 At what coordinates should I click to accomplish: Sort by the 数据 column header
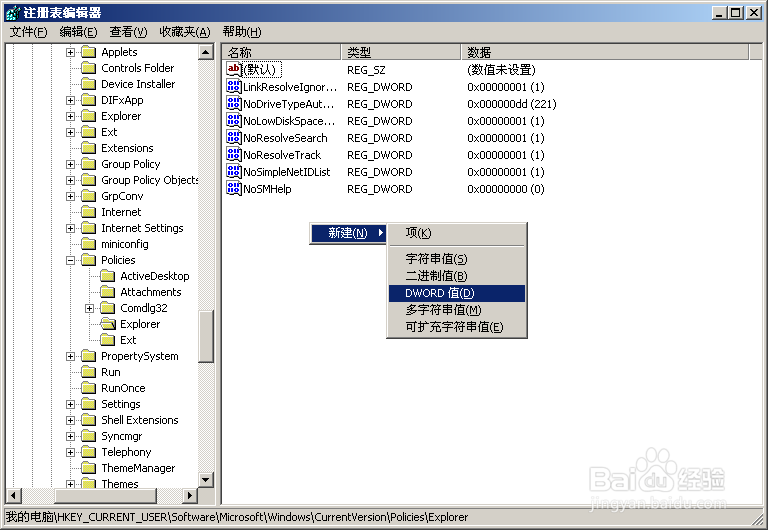[605, 52]
